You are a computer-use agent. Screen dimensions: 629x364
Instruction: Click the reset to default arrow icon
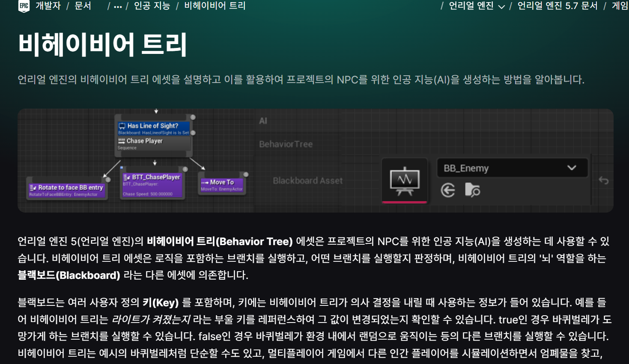click(604, 181)
